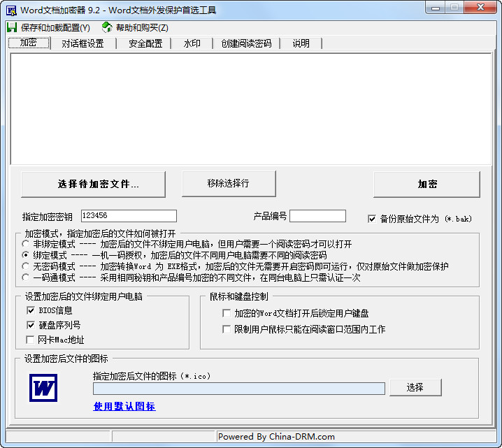Enable the 网卡Mac地址 checkbox
The width and height of the screenshot is (502, 448).
tap(30, 340)
